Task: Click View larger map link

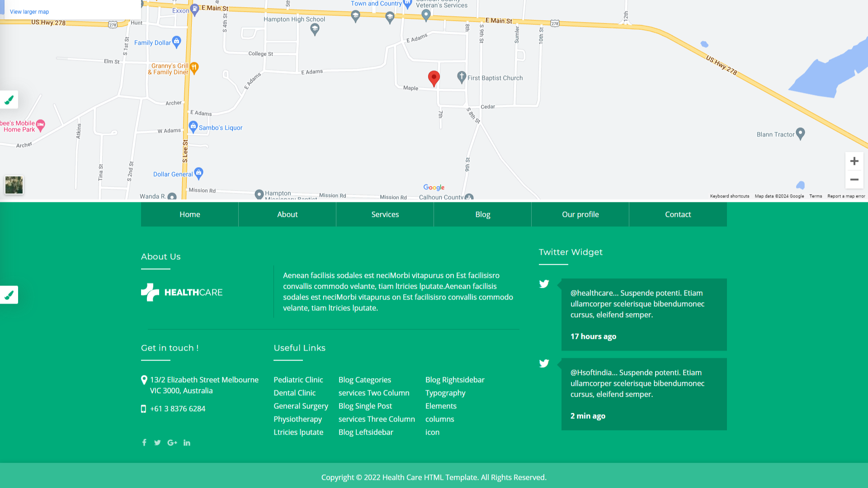Action: [29, 12]
